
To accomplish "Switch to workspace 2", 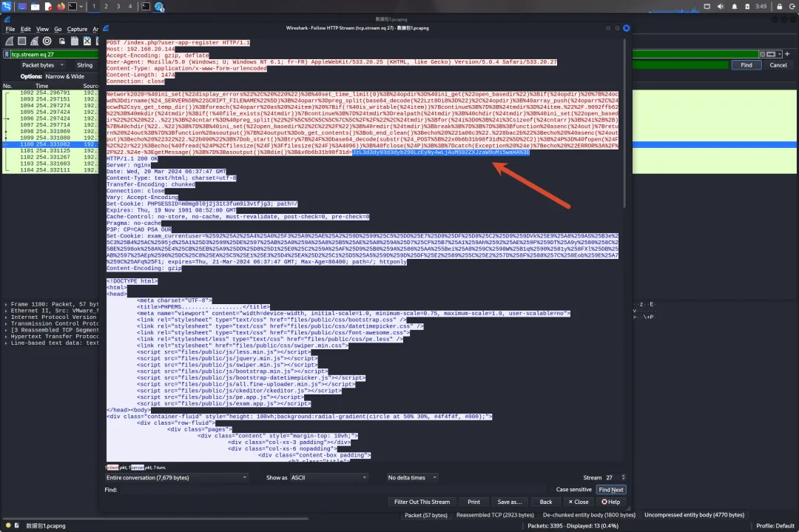I will (106, 7).
